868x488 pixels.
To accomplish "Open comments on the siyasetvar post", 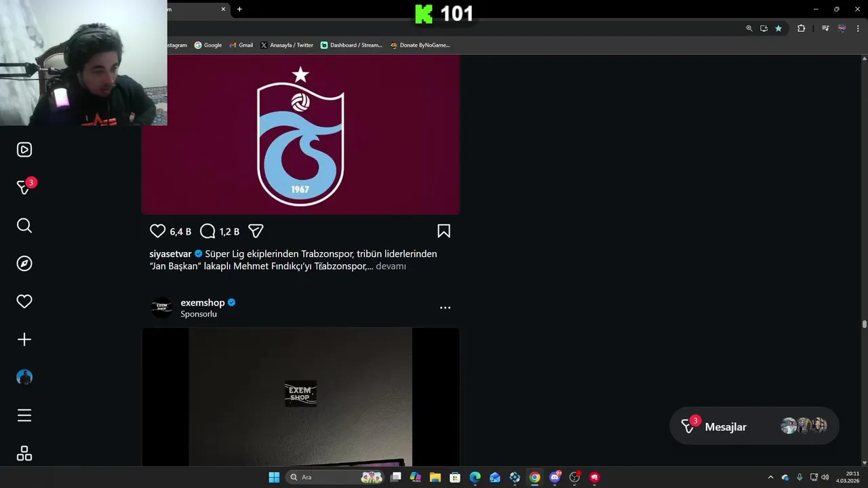I will coord(208,231).
